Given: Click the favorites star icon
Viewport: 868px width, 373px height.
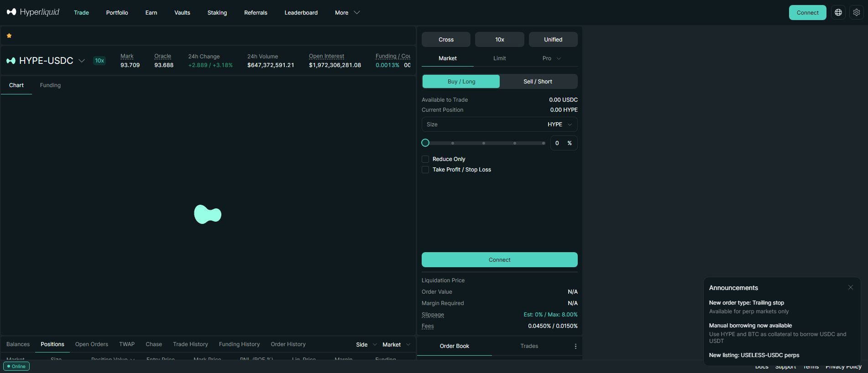Looking at the screenshot, I should [9, 36].
